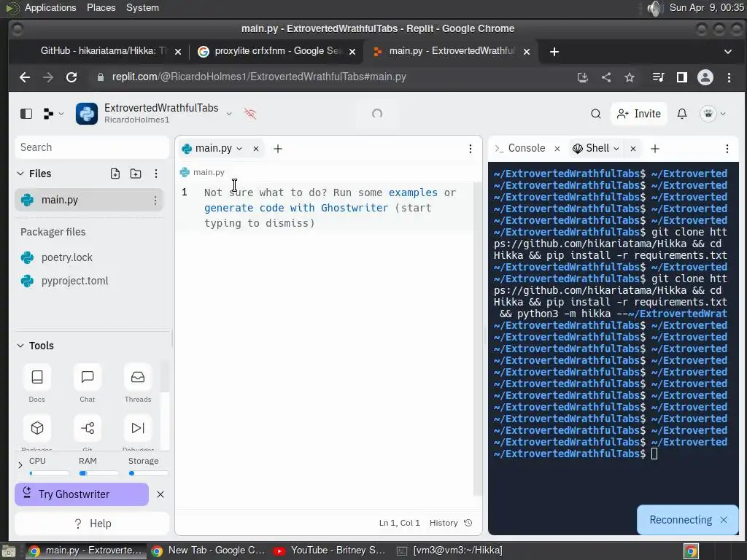This screenshot has width=747, height=560.
Task: Collapse the Tools section
Action: 20,345
